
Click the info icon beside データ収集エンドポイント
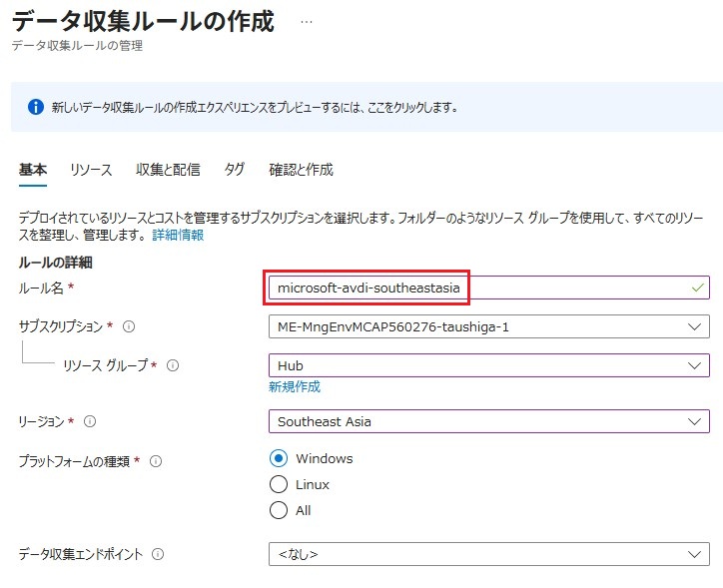click(158, 554)
